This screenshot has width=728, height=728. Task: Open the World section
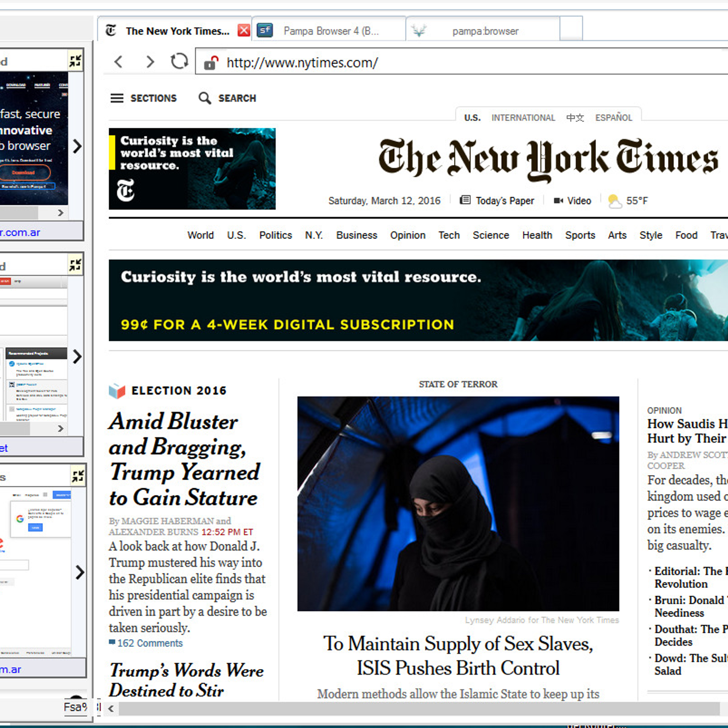(200, 235)
